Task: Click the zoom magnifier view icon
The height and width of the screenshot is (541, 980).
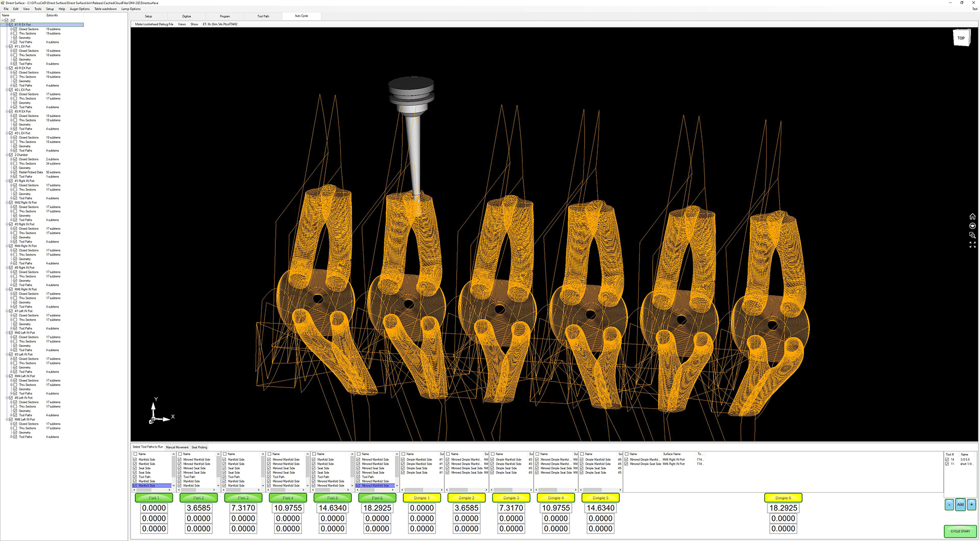Action: pyautogui.click(x=972, y=235)
